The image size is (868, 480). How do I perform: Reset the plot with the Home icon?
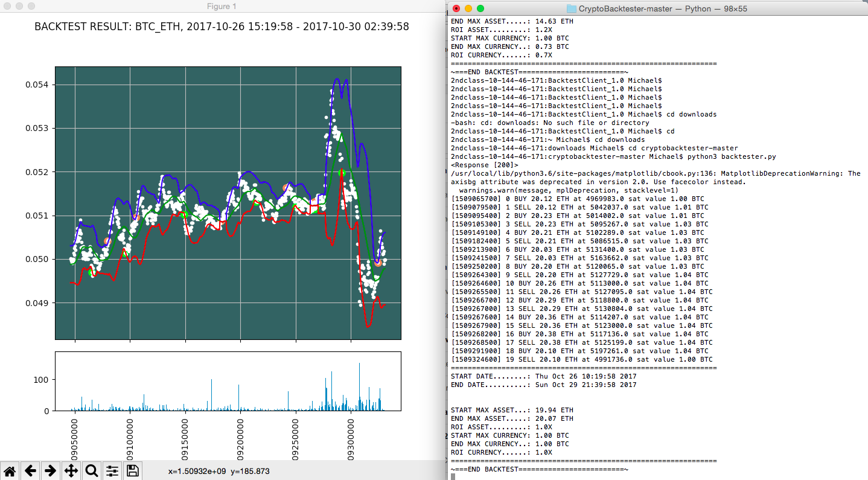click(x=9, y=471)
